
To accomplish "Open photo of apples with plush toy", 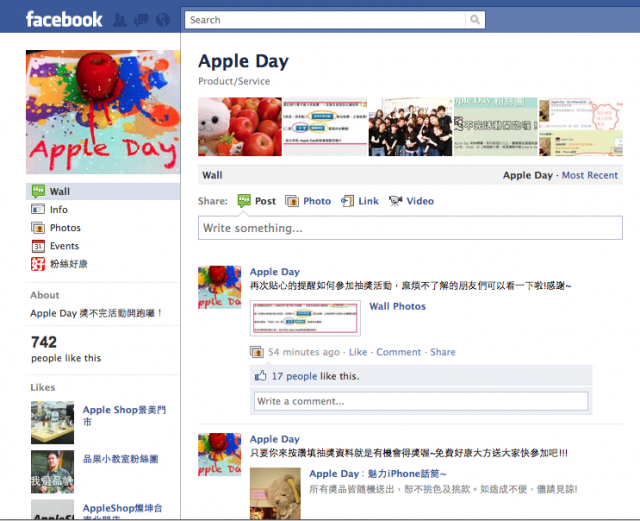I will tap(240, 127).
